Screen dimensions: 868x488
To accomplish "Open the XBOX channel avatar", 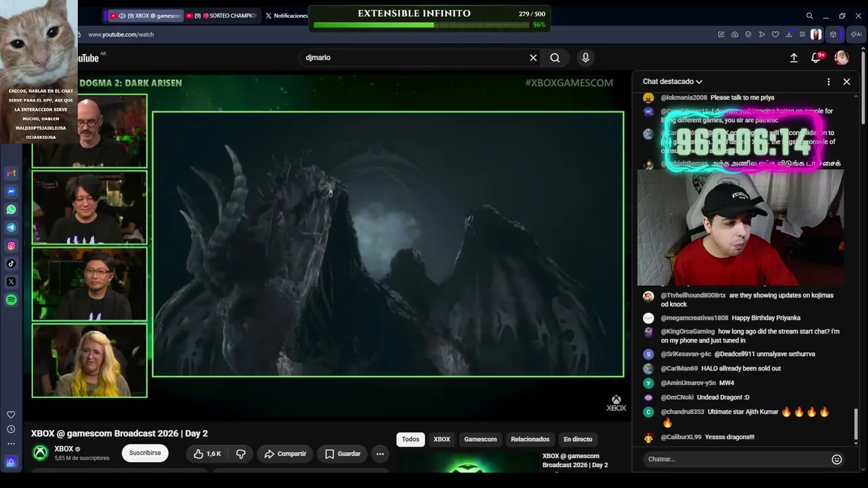I will [x=41, y=453].
